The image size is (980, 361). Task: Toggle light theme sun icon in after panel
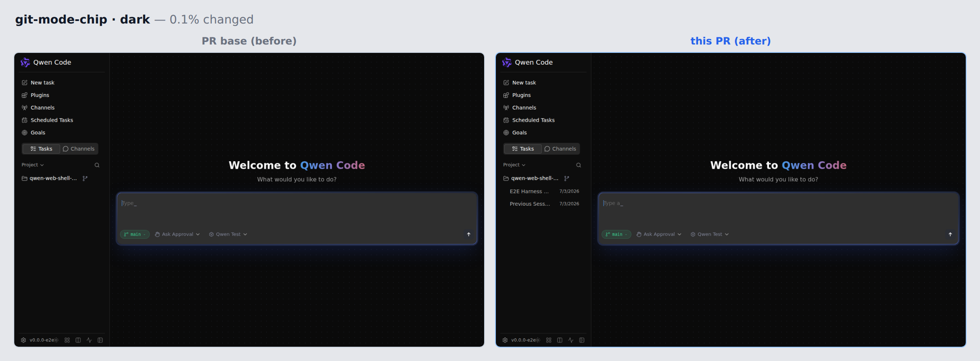point(538,340)
